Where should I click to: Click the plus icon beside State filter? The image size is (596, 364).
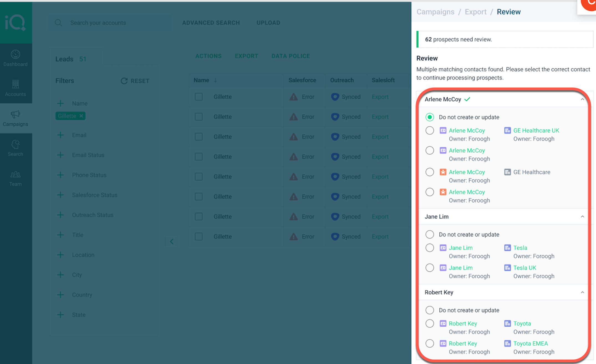[x=60, y=314]
